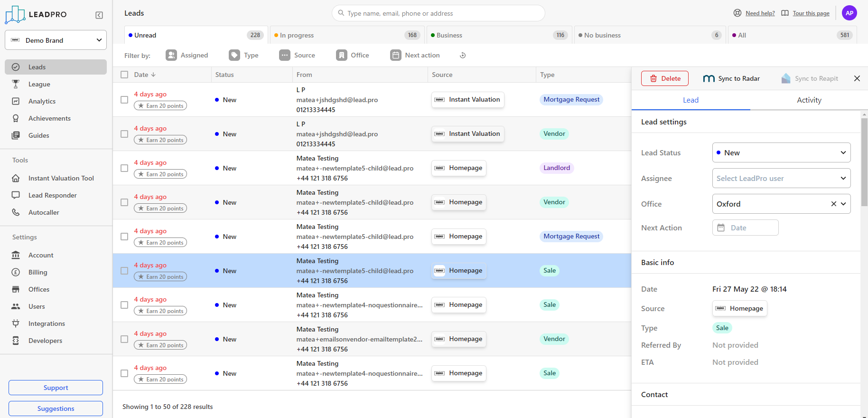Viewport: 868px width, 418px height.
Task: Focus the leads search field
Action: (x=438, y=13)
